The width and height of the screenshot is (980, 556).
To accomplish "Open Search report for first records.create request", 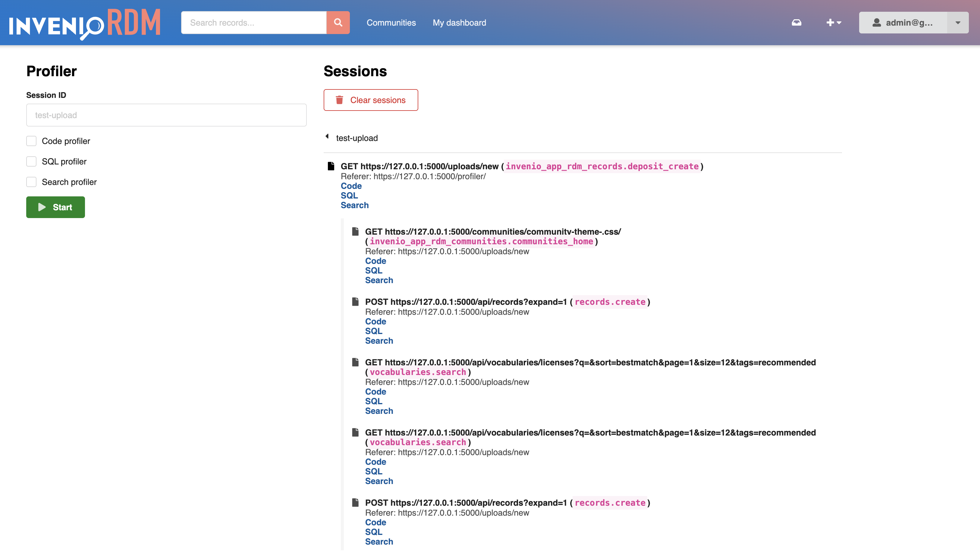I will [x=379, y=341].
